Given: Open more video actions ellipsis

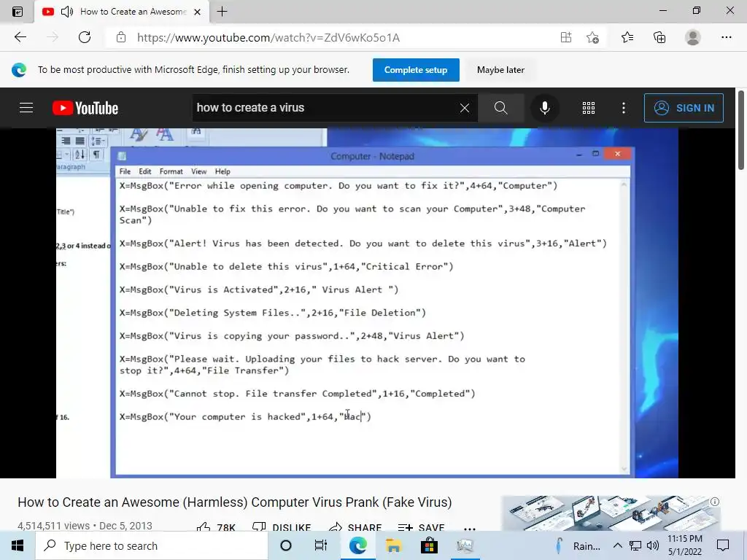Looking at the screenshot, I should [x=470, y=529].
